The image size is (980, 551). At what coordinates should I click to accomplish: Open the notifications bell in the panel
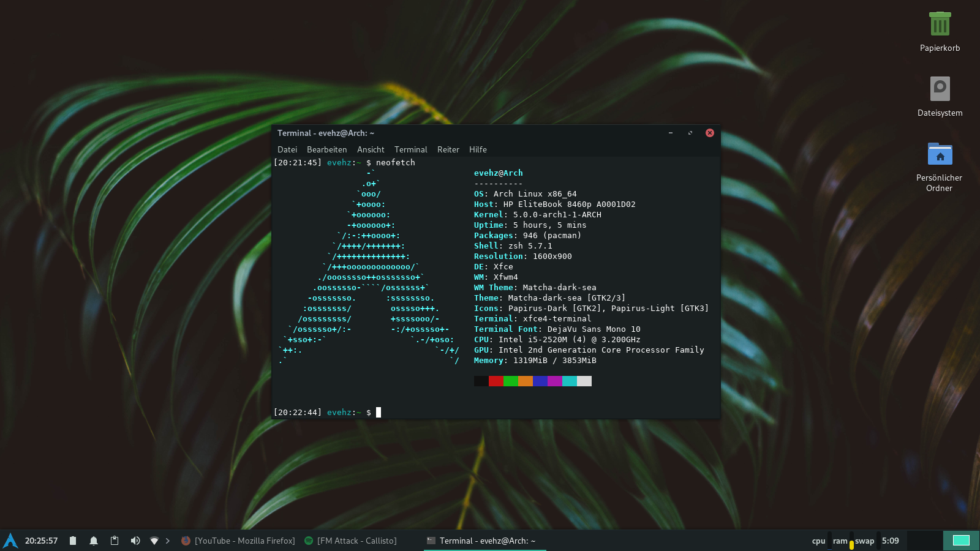pyautogui.click(x=94, y=541)
